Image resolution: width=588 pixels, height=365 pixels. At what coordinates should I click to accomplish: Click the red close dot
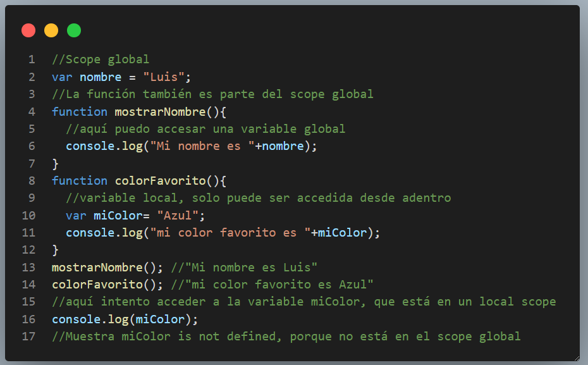pos(28,30)
